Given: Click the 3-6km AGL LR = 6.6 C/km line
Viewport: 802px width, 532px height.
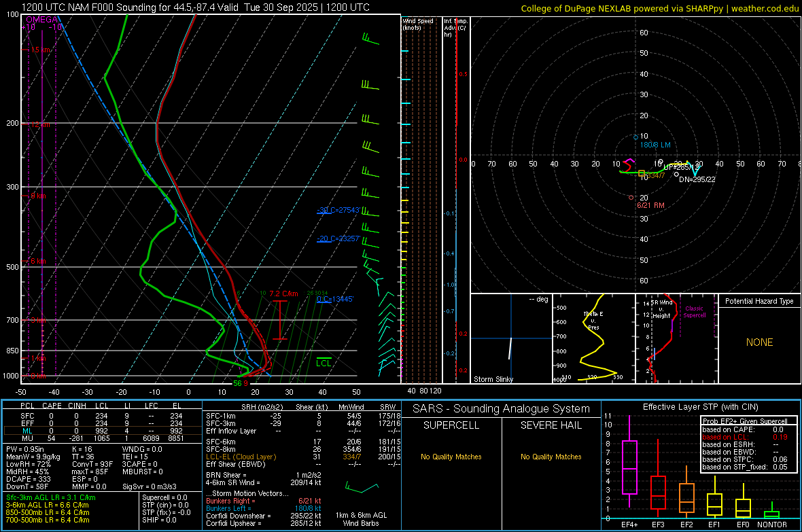Looking at the screenshot, I should (47, 504).
